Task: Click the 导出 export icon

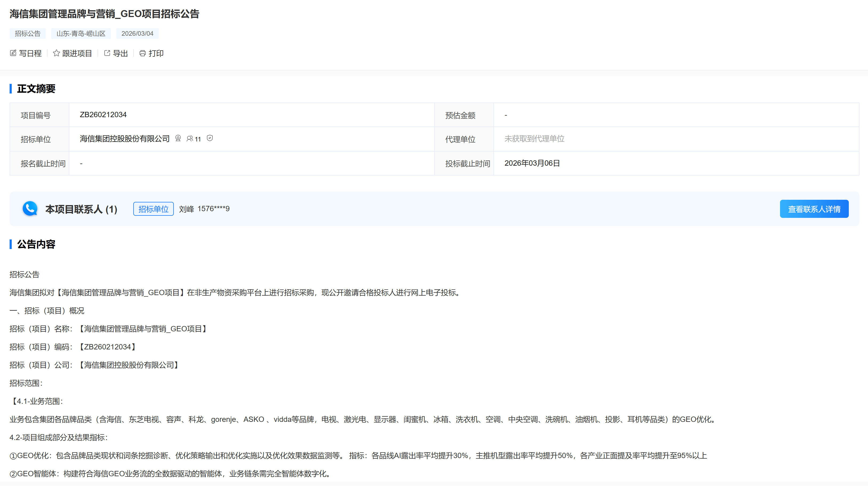Action: 107,53
